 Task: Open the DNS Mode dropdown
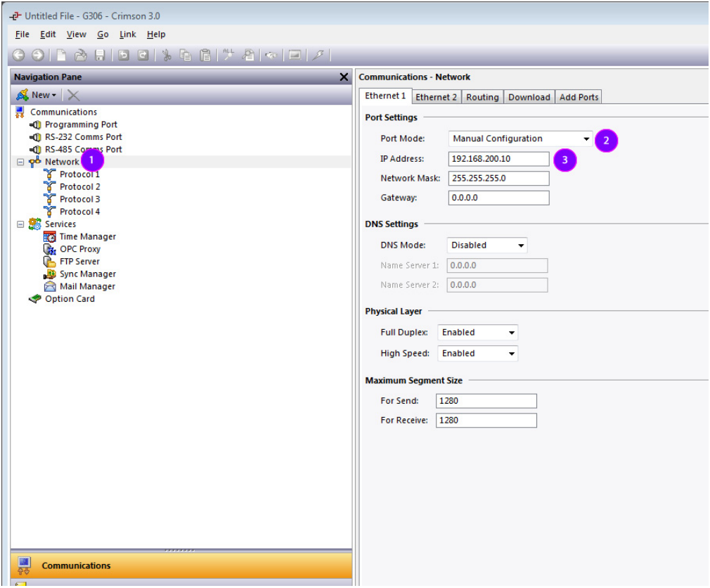pyautogui.click(x=521, y=245)
